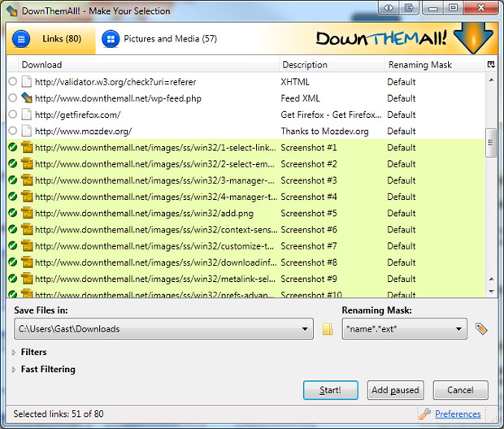Click the Links tab blue list icon
Image resolution: width=504 pixels, height=429 pixels.
click(21, 39)
